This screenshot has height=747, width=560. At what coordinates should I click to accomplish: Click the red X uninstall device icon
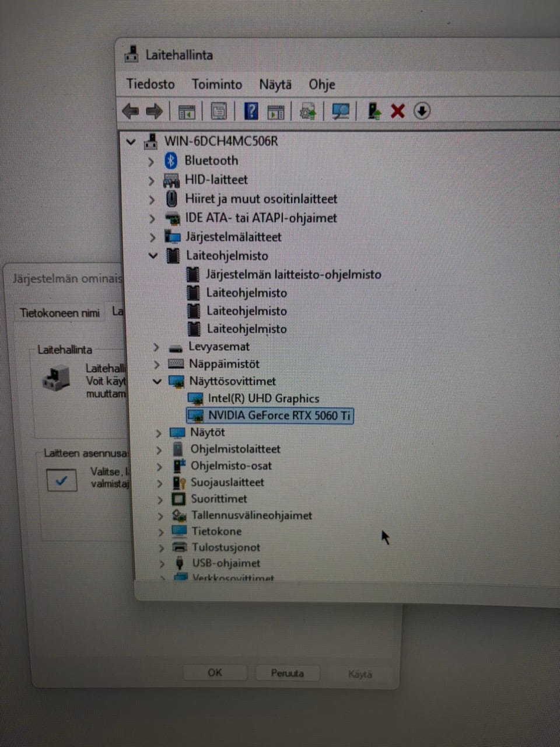click(398, 111)
